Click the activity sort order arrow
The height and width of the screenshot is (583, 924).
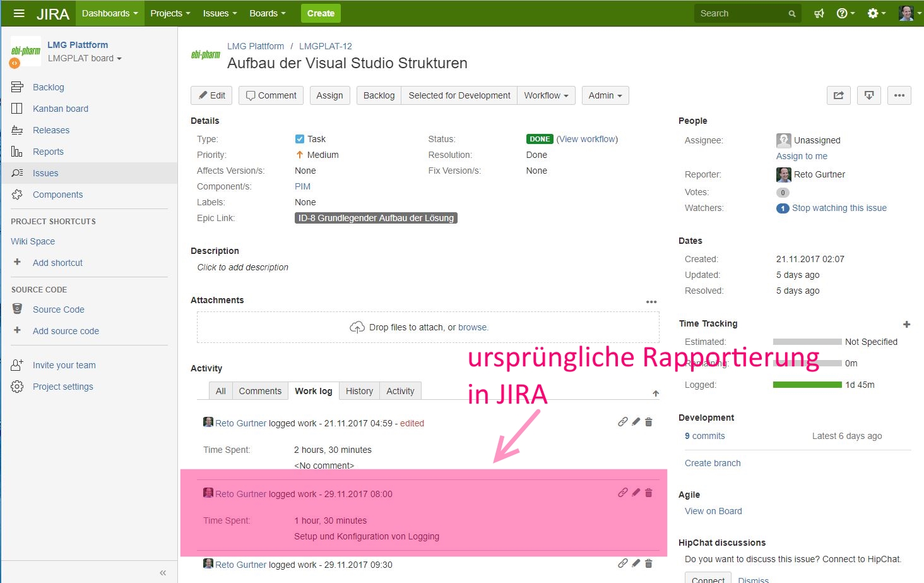[656, 394]
